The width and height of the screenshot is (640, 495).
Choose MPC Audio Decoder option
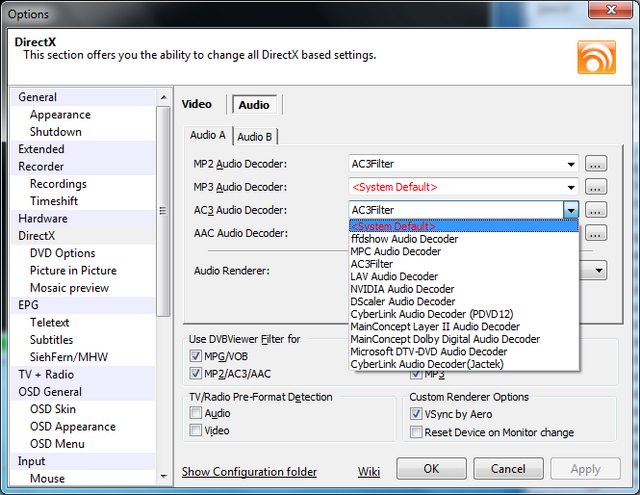tap(464, 251)
